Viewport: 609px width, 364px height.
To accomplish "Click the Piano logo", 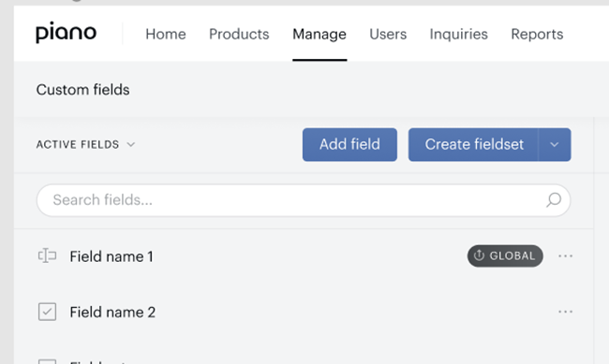I will [66, 33].
